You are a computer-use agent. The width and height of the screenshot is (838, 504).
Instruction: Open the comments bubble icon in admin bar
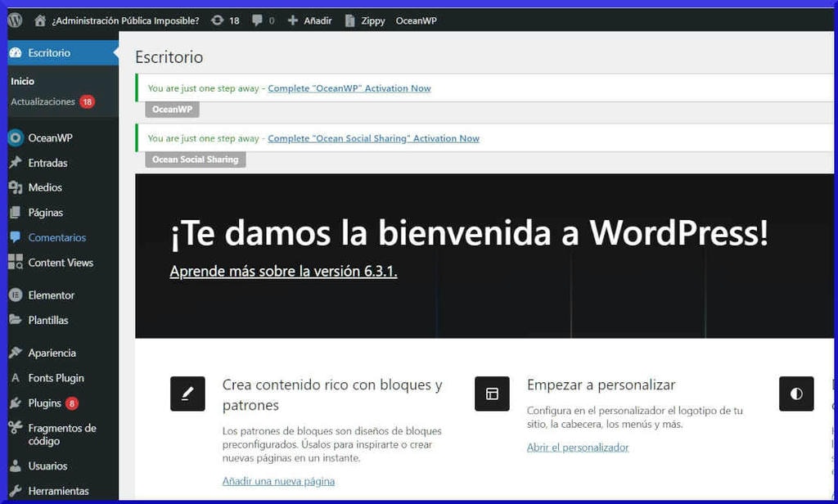point(257,20)
